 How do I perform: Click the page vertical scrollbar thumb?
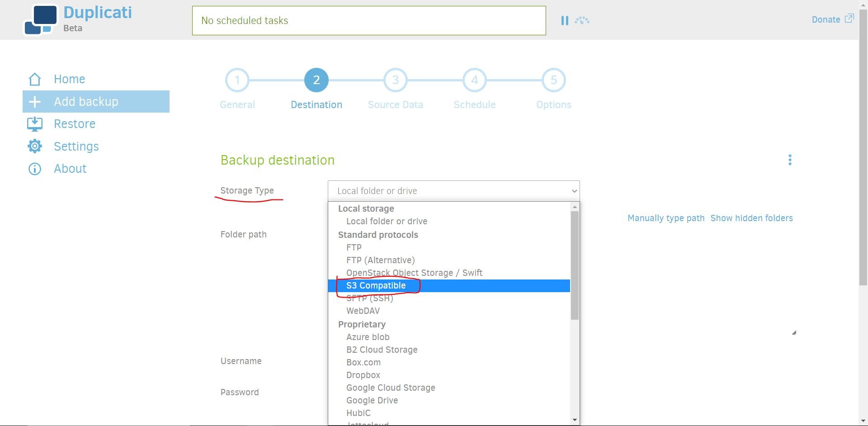[x=863, y=147]
